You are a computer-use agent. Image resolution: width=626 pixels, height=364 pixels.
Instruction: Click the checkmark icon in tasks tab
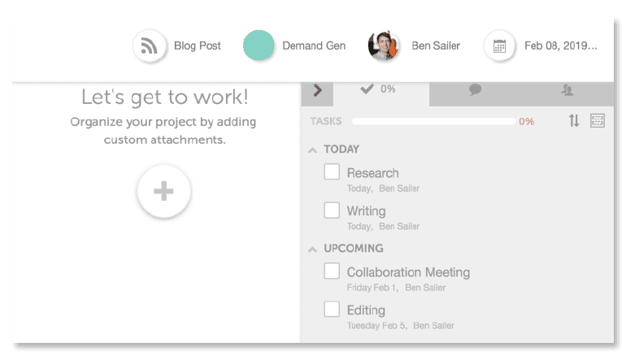367,89
